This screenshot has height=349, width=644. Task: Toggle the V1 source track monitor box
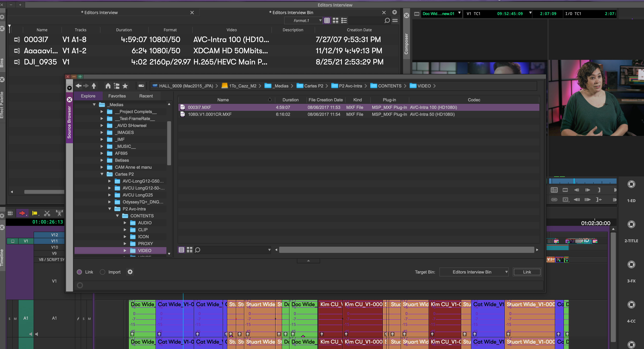click(x=13, y=241)
